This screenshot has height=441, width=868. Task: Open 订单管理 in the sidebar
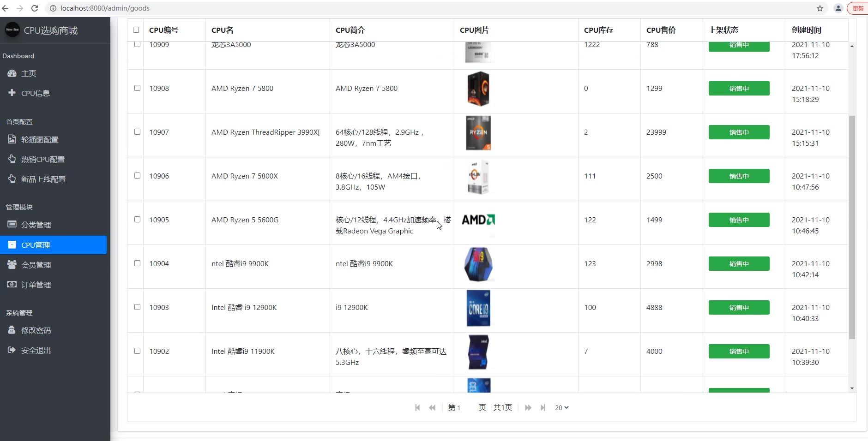point(36,285)
